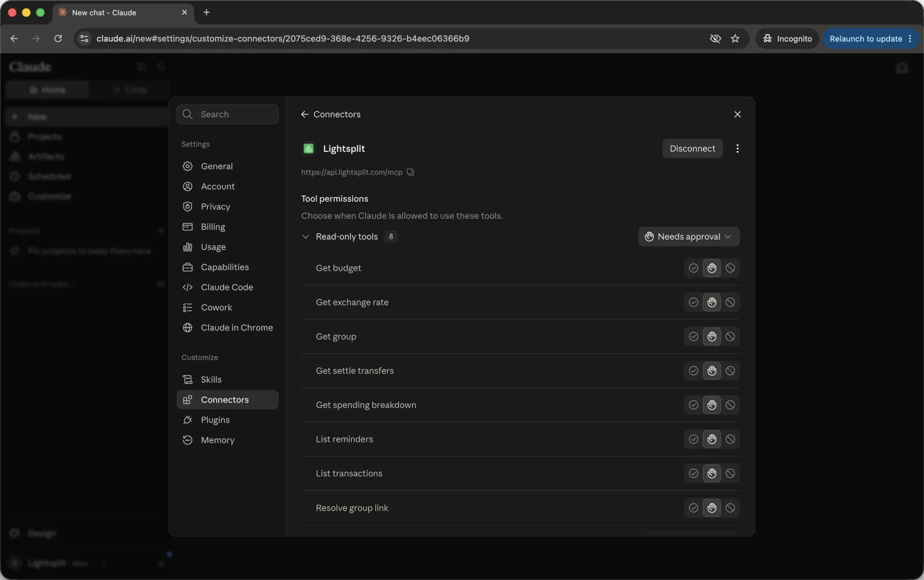Allow List transactions always

point(693,473)
